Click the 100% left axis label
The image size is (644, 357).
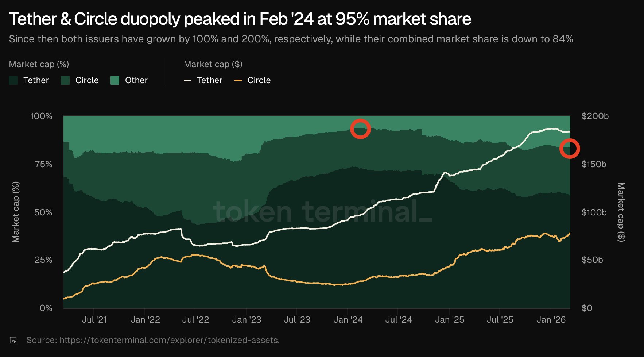coord(41,116)
